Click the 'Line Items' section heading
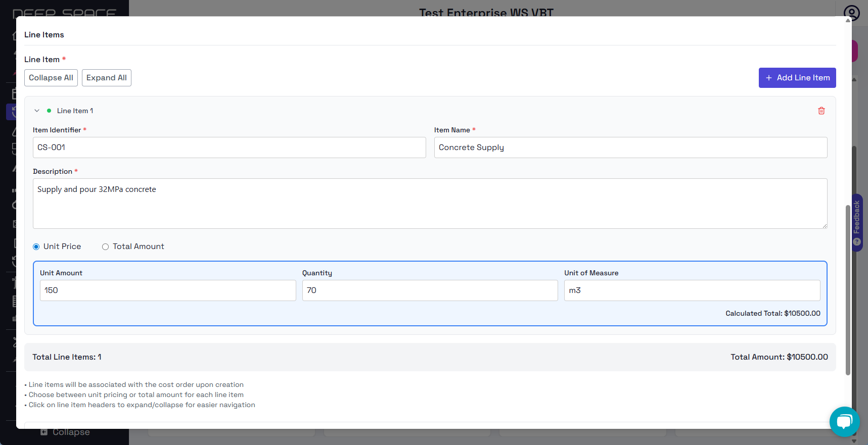Screen dimensions: 868x445 point(44,35)
